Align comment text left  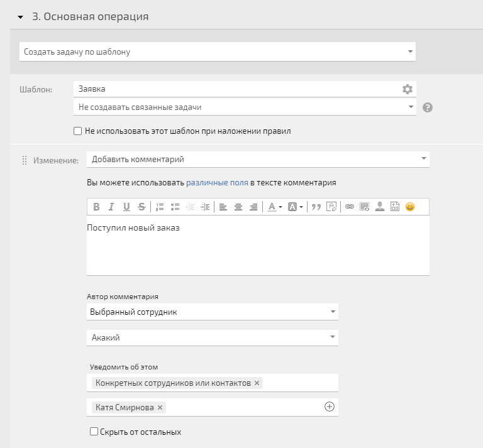click(223, 207)
